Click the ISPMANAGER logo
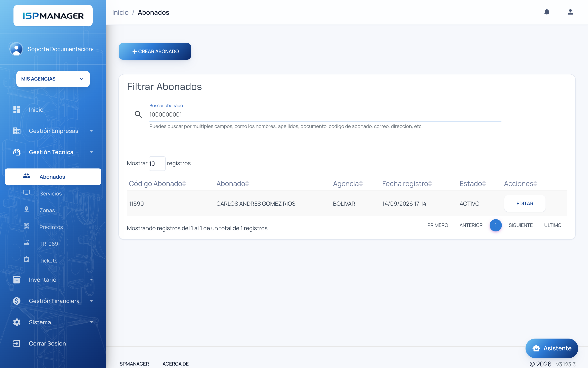Screen dimensions: 588x368 pyautogui.click(x=53, y=16)
